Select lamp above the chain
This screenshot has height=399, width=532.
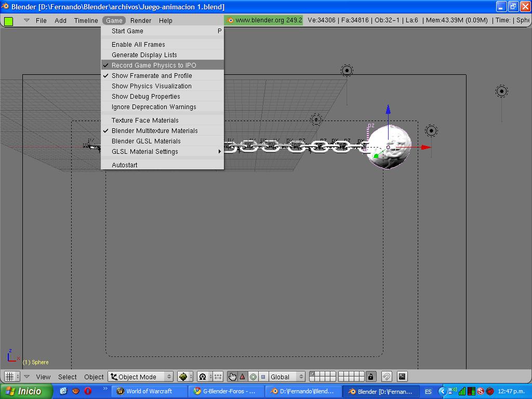[316, 119]
